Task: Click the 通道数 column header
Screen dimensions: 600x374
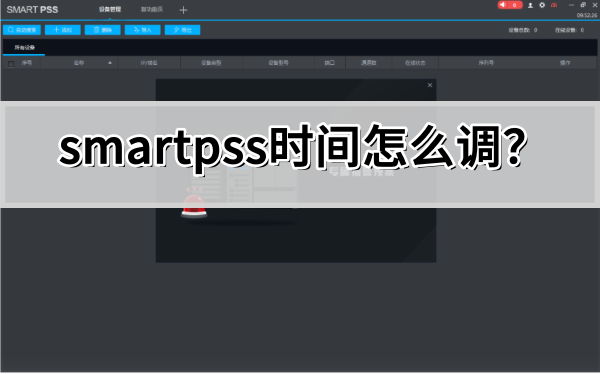Action: click(x=368, y=63)
